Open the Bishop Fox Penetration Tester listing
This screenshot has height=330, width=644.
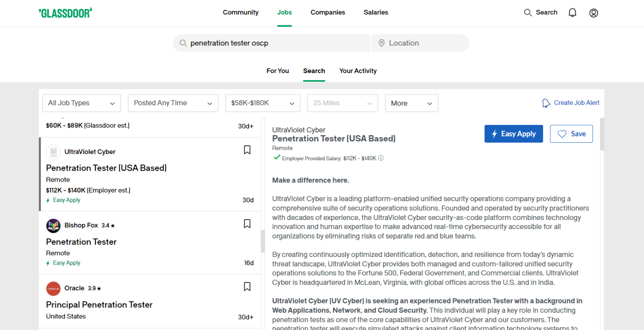click(82, 242)
